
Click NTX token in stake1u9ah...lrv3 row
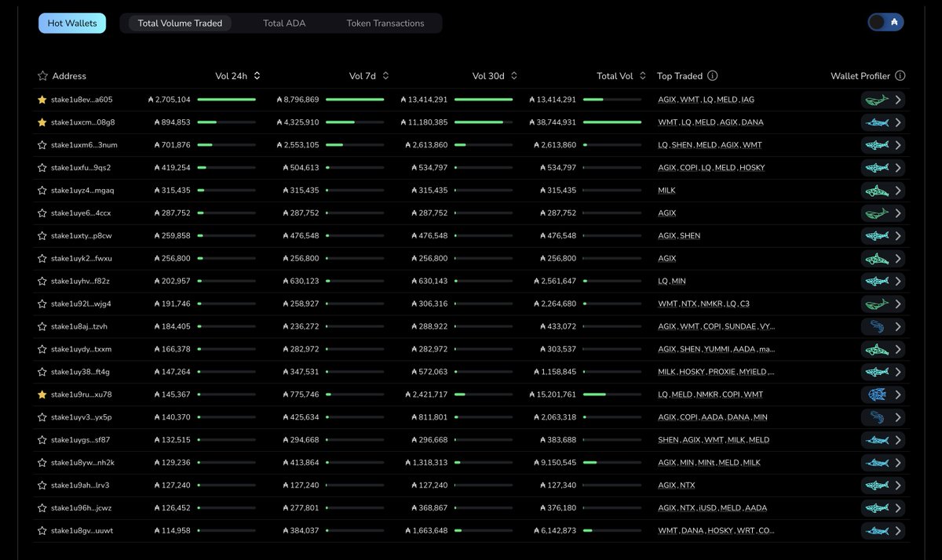point(687,485)
